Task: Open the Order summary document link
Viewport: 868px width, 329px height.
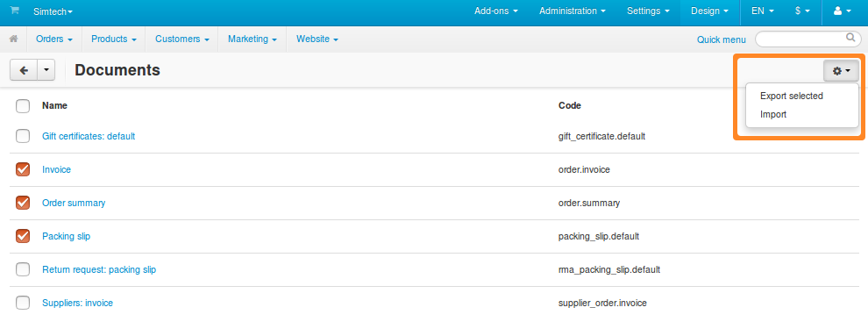Action: [74, 203]
